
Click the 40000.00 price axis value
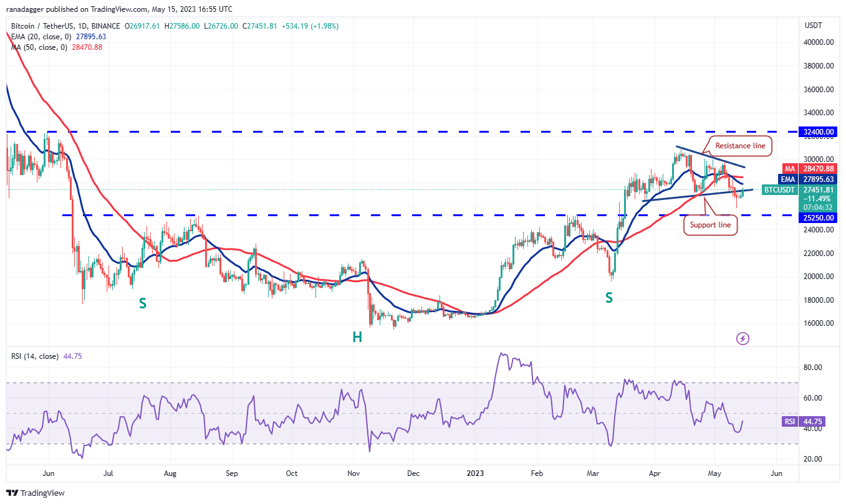(x=819, y=42)
